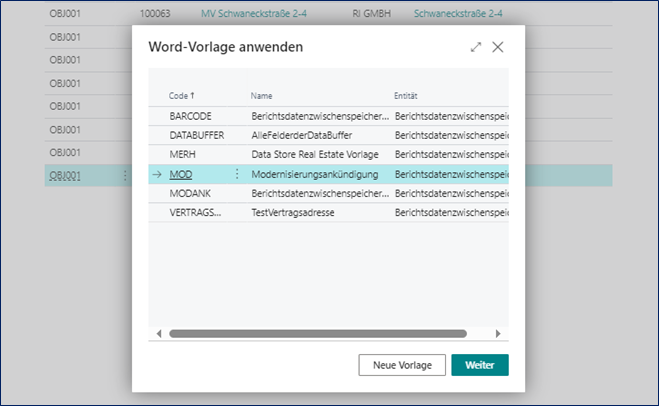Image resolution: width=659 pixels, height=406 pixels.
Task: Sort by the Code column header
Action: point(181,96)
